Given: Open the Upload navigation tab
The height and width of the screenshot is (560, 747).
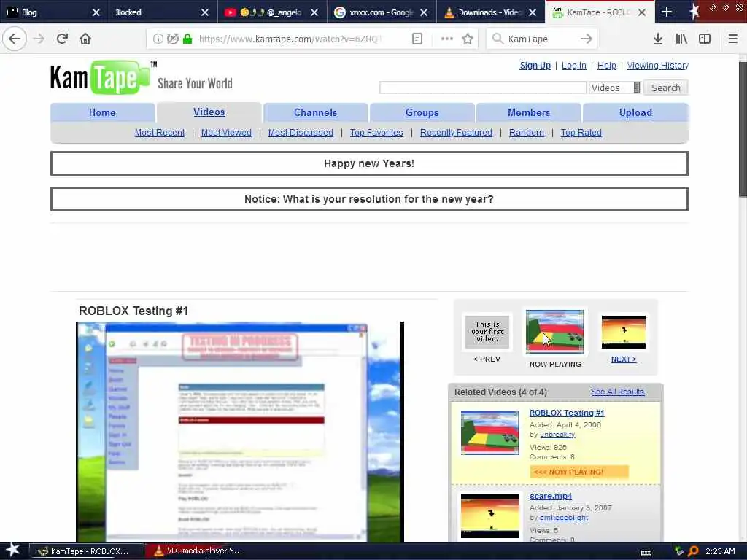Looking at the screenshot, I should click(635, 113).
